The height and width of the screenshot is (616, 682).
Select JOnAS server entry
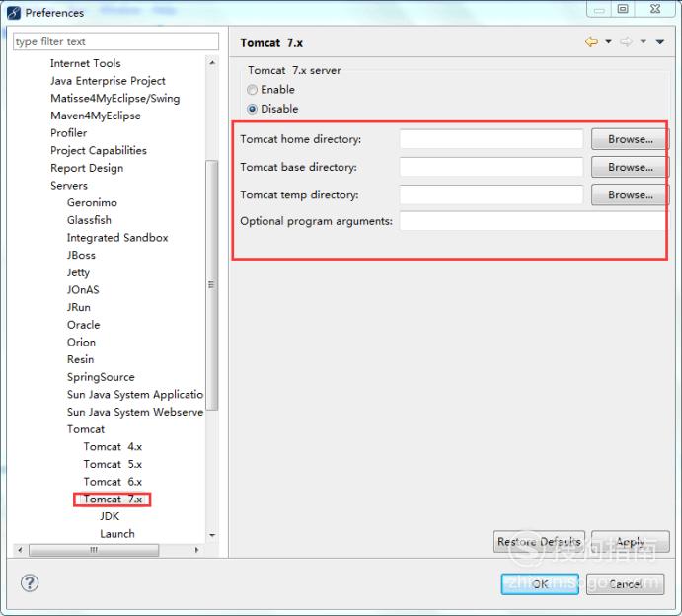[83, 289]
